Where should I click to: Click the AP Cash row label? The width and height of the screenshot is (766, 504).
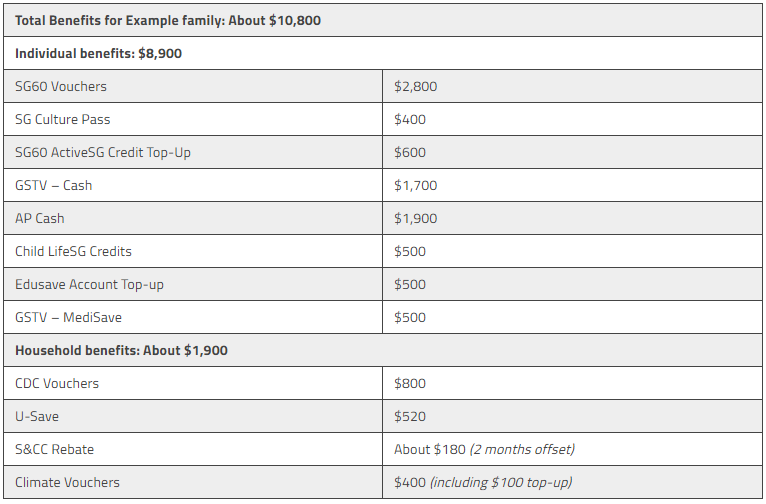[x=40, y=218]
